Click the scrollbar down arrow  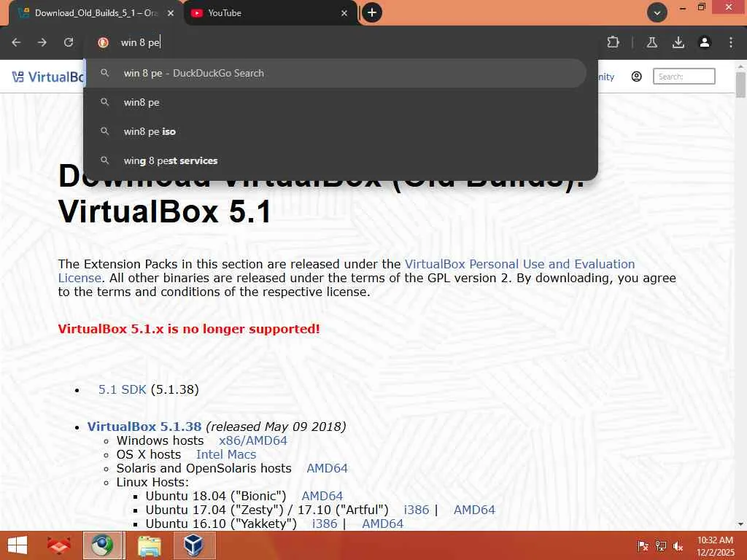point(740,524)
